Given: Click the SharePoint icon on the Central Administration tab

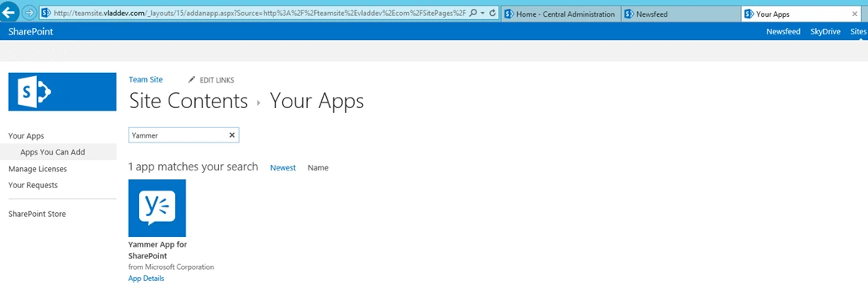Looking at the screenshot, I should coord(509,14).
